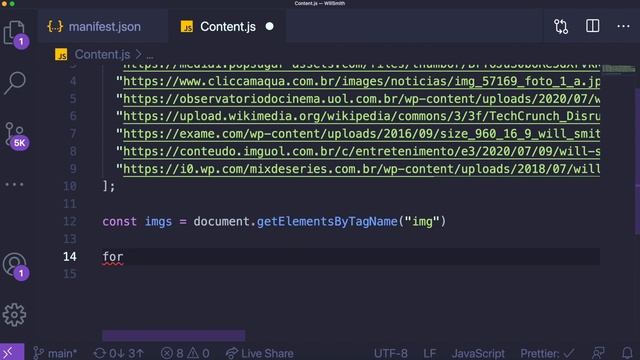Image resolution: width=640 pixels, height=360 pixels.
Task: Click the "img" string argument
Action: tap(422, 222)
